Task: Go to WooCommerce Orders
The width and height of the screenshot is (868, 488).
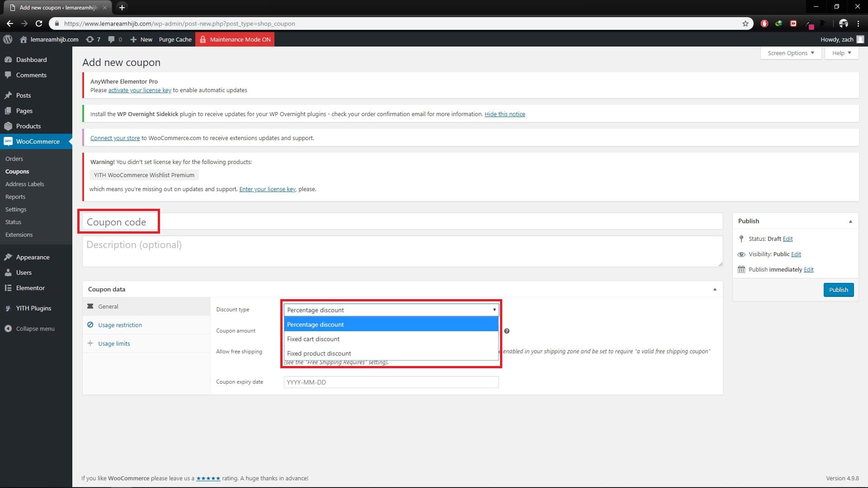Action: [14, 159]
